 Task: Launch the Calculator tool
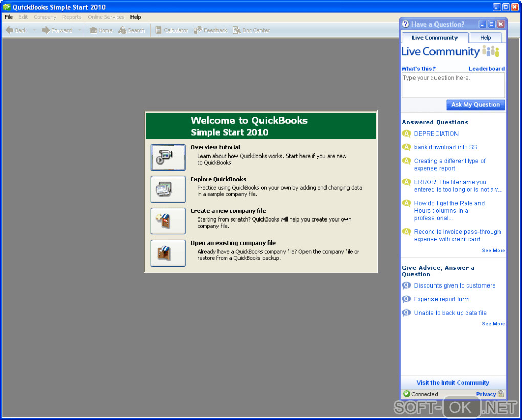pos(172,30)
